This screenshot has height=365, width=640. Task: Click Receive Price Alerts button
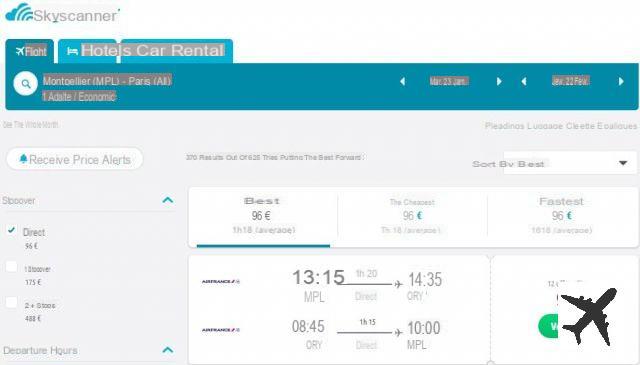pyautogui.click(x=75, y=159)
